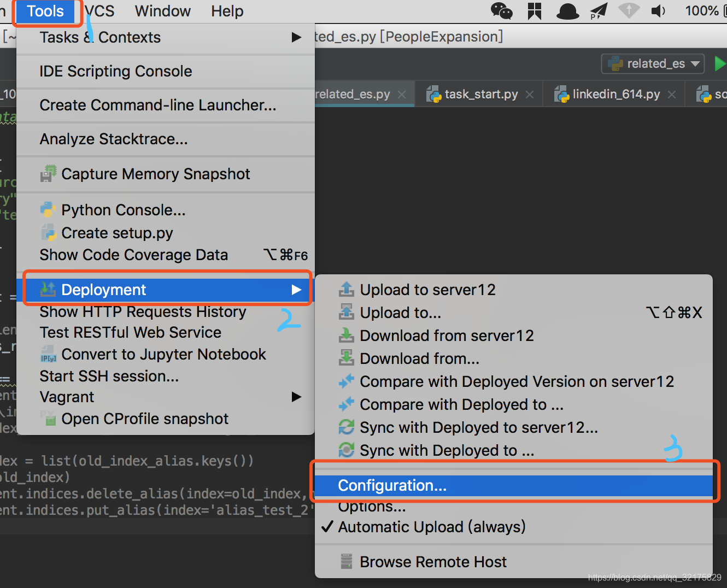This screenshot has height=588, width=727.
Task: Click the Download from... icon
Action: point(347,358)
